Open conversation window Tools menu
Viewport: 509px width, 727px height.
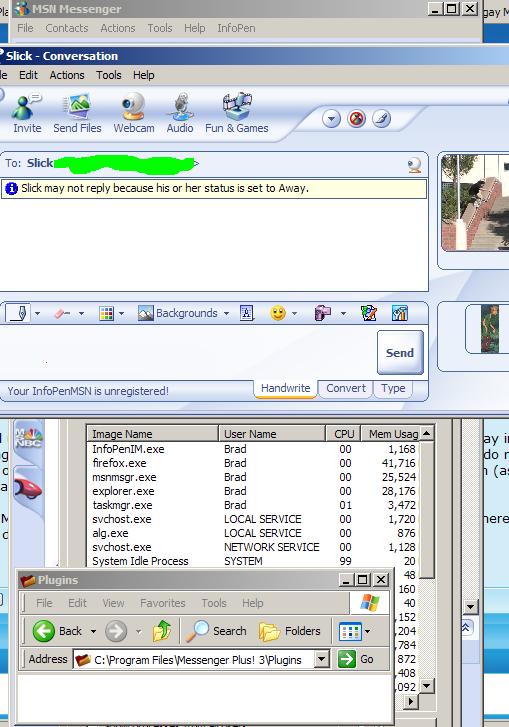pos(109,75)
